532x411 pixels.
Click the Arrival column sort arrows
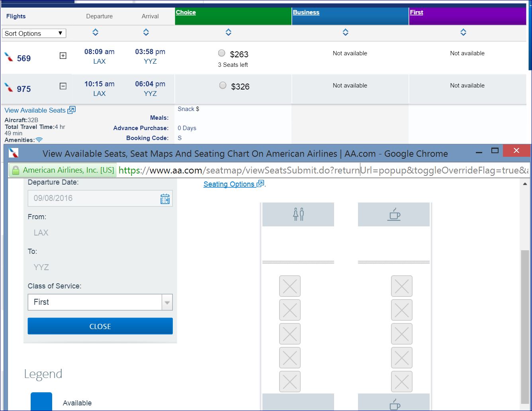pyautogui.click(x=146, y=32)
